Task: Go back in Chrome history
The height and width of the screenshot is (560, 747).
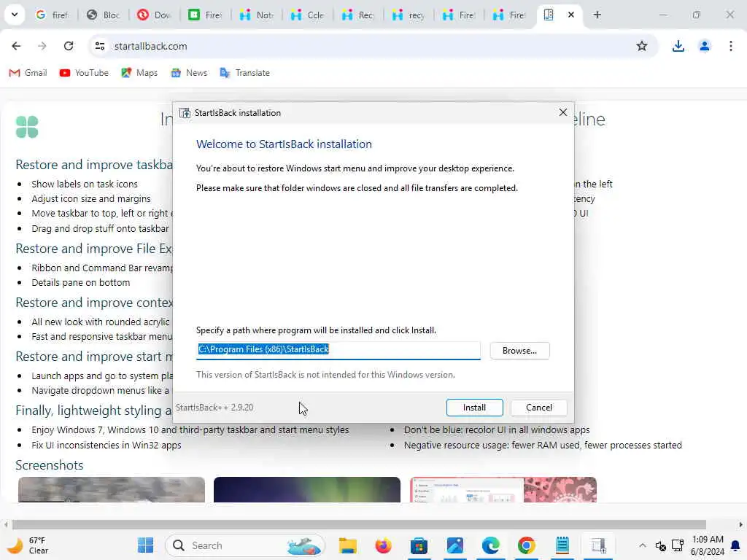Action: pyautogui.click(x=16, y=46)
